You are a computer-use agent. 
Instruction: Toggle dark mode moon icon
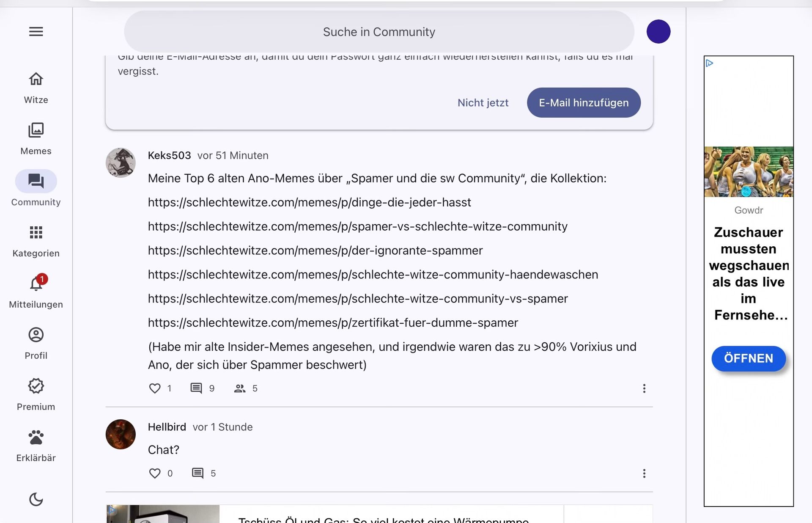[x=36, y=499]
